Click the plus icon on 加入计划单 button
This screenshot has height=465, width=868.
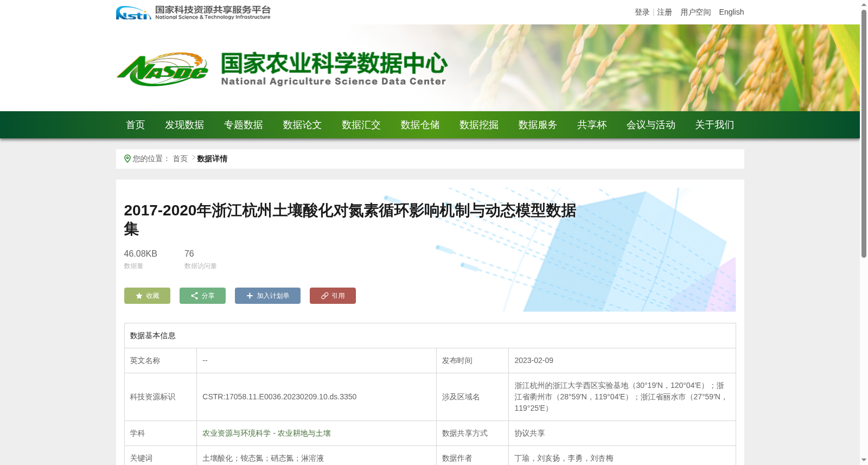[250, 296]
